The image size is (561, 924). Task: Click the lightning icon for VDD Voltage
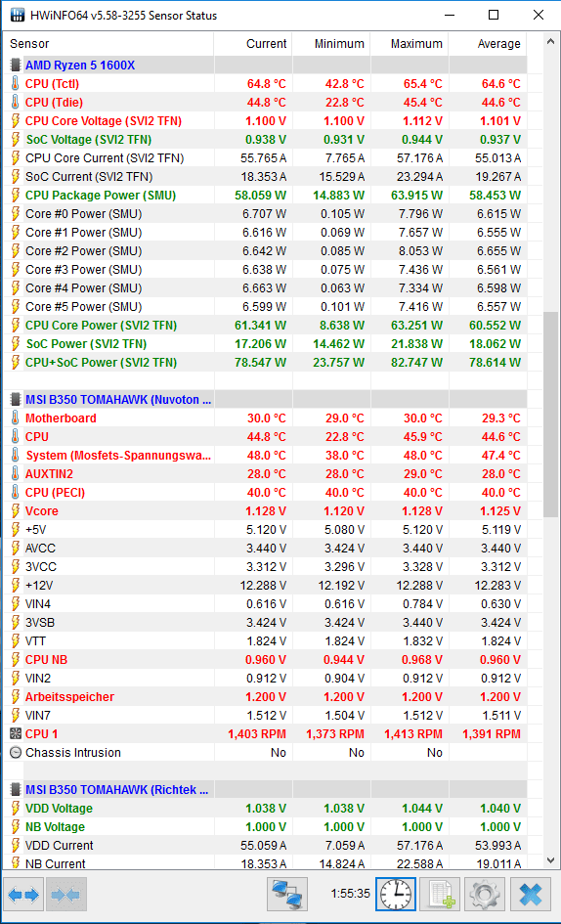coord(16,808)
